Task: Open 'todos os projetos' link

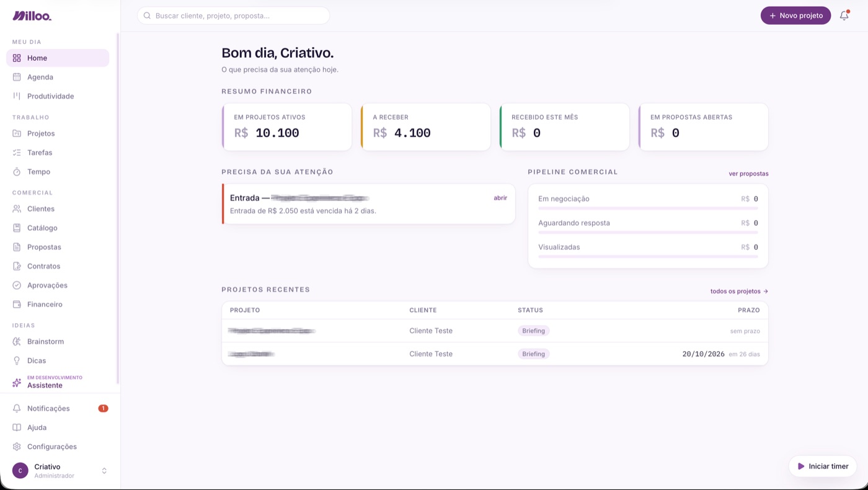Action: (x=739, y=291)
